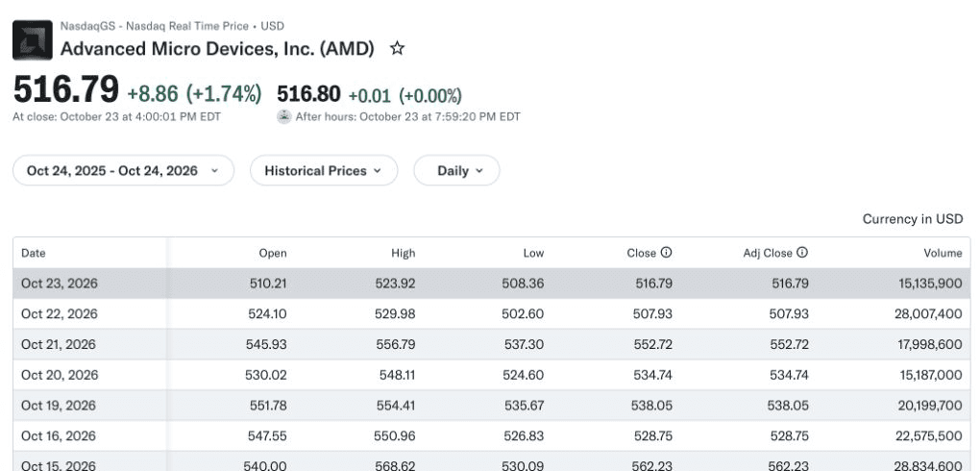Click the open price 551.78

[267, 406]
